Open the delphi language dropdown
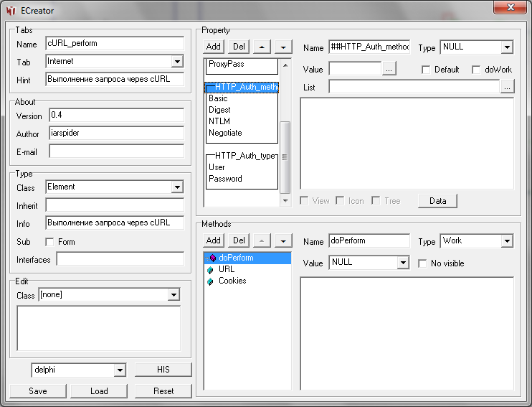The image size is (532, 407). [120, 370]
